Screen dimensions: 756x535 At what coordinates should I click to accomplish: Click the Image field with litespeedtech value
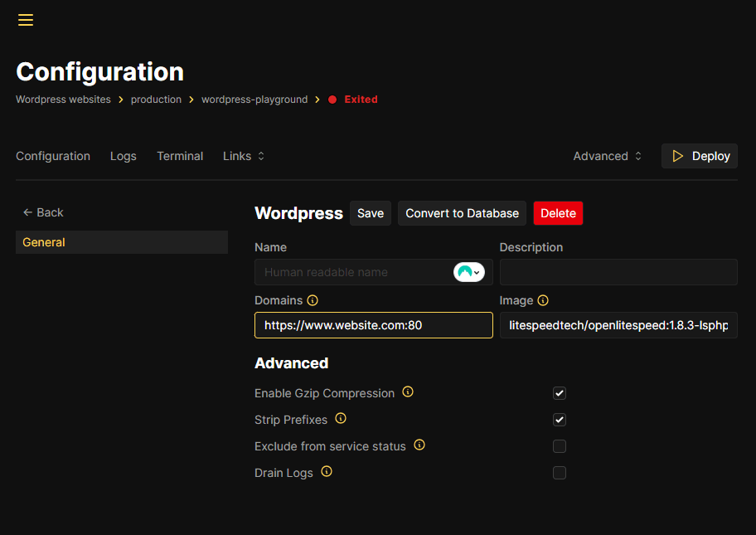(x=618, y=325)
